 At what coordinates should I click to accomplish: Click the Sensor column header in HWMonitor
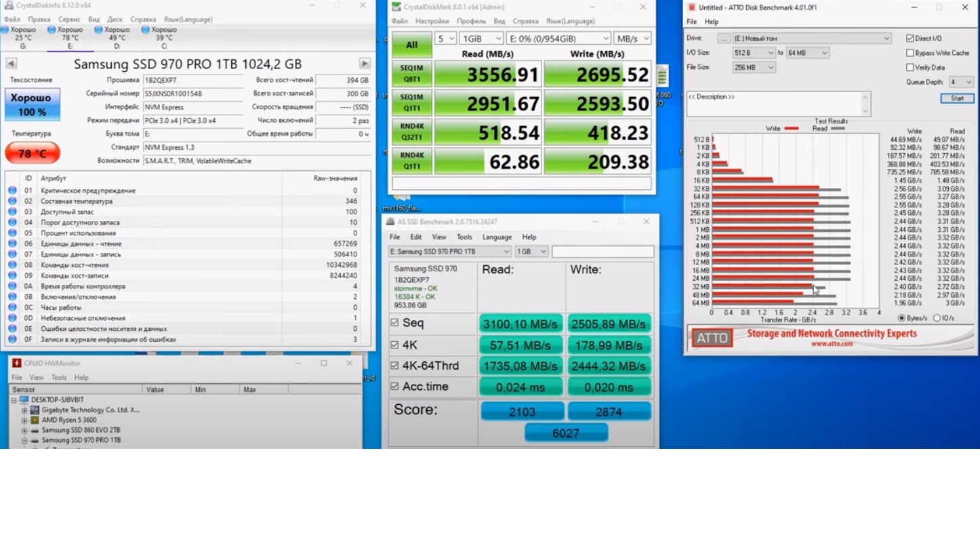pos(76,390)
